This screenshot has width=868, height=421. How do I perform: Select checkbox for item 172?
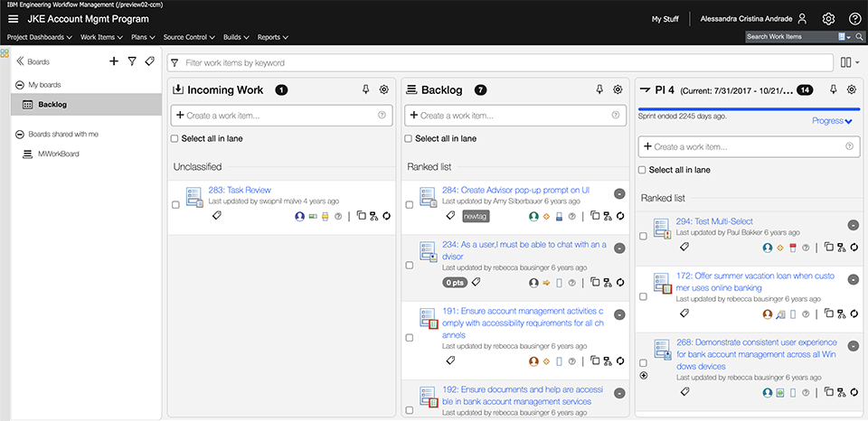(x=643, y=296)
